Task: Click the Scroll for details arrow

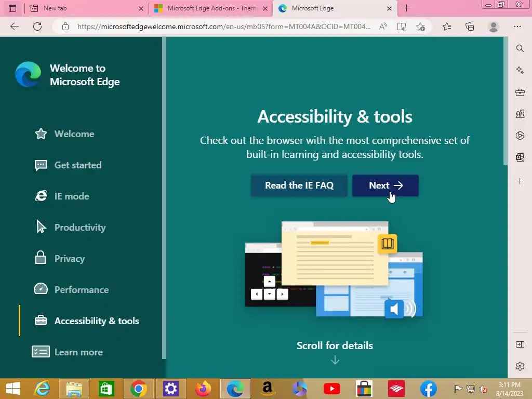Action: (x=335, y=360)
